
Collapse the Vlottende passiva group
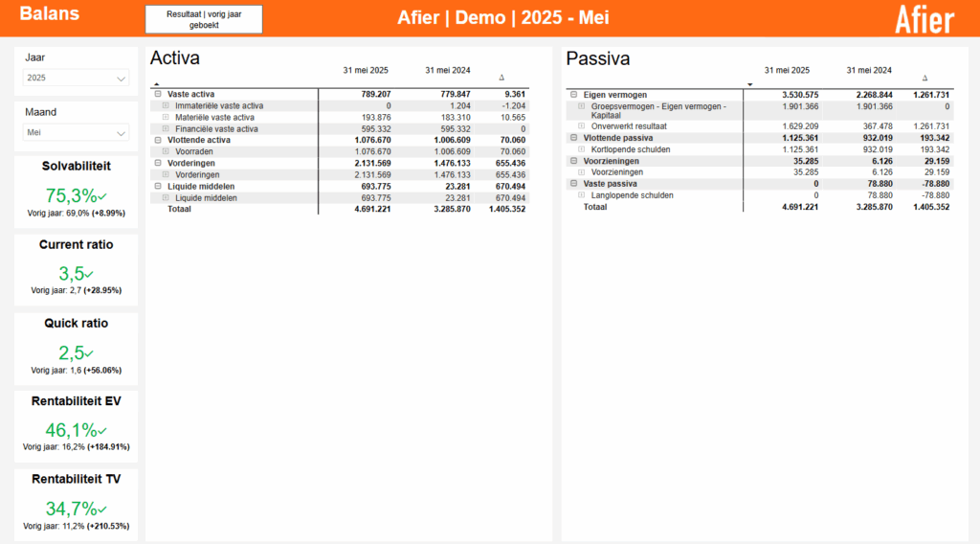(x=573, y=138)
